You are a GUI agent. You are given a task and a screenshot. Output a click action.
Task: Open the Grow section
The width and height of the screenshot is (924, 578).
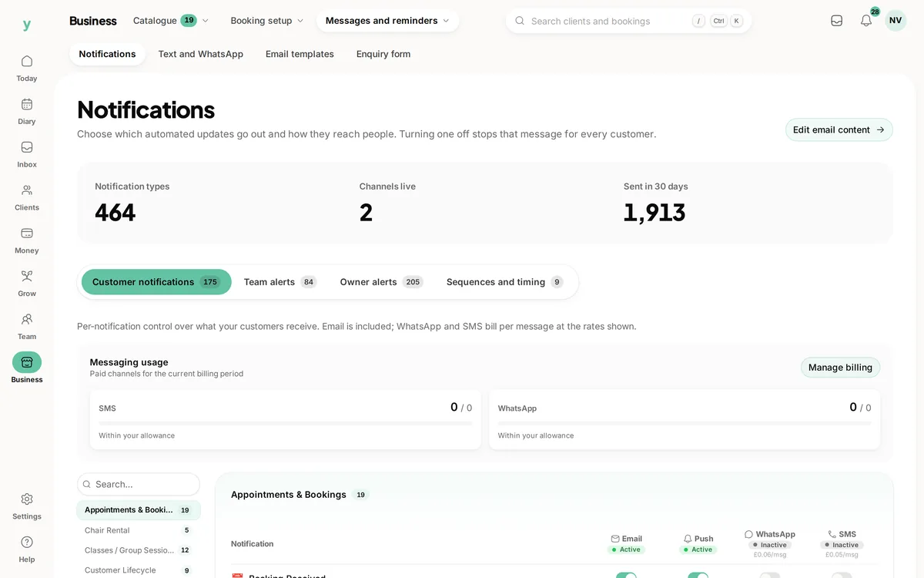pos(27,284)
